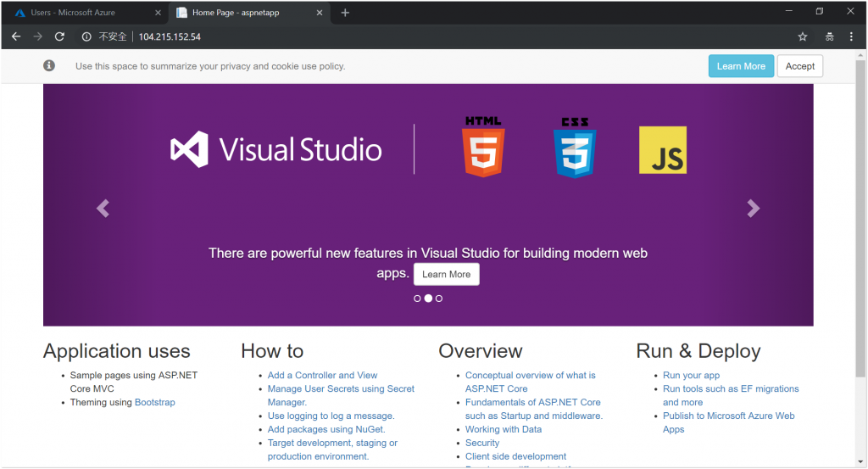868x469 pixels.
Task: Minimize the browser window
Action: point(789,11)
